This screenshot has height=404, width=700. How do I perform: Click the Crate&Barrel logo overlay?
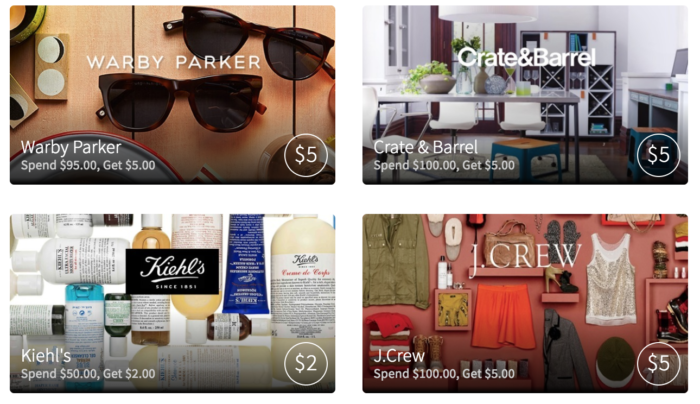(x=526, y=57)
